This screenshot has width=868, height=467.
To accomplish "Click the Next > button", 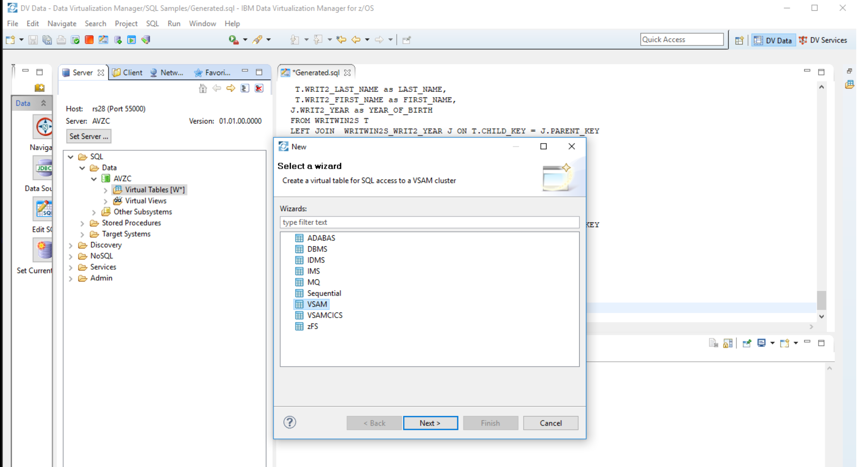I will (430, 423).
